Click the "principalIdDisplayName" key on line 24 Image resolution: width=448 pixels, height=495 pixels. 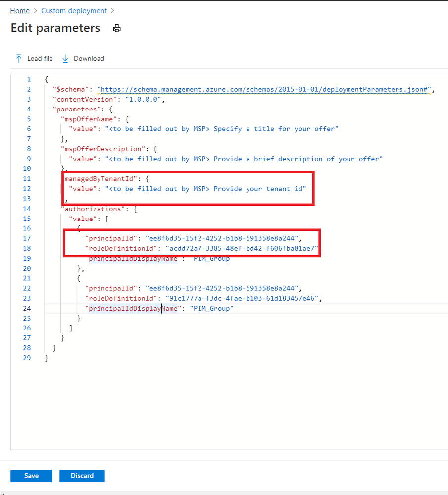[133, 308]
